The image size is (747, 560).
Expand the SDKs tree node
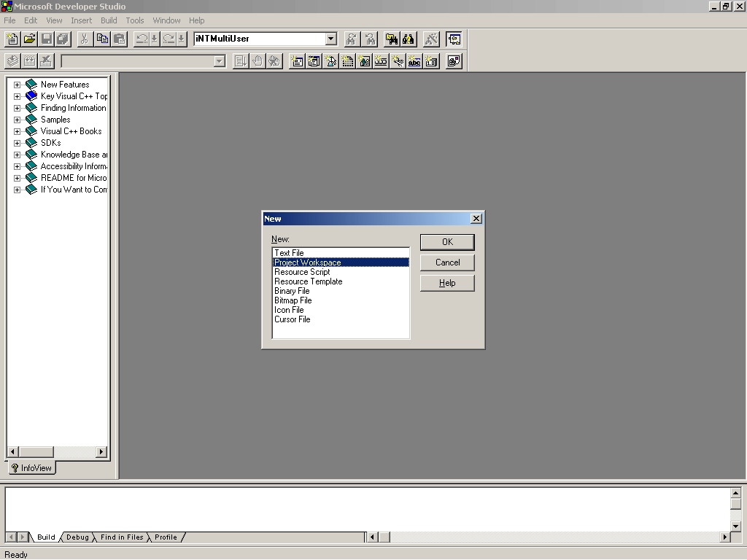[x=18, y=143]
